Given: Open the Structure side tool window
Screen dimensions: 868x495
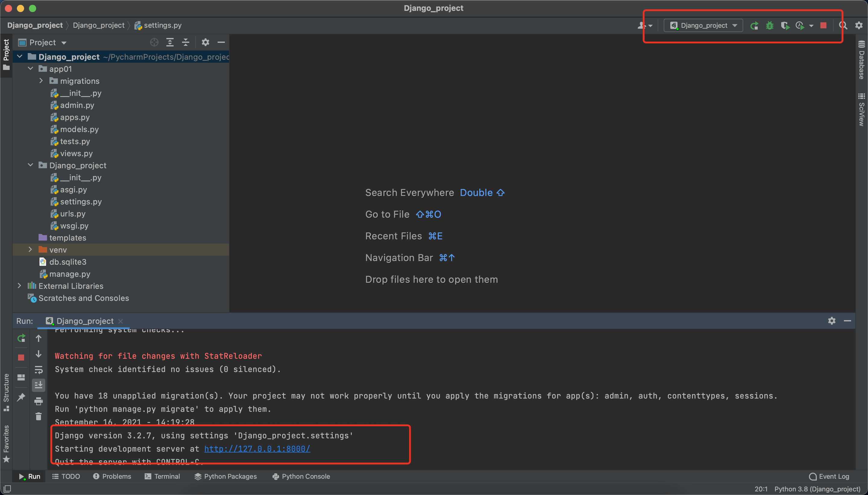Looking at the screenshot, I should (6, 393).
